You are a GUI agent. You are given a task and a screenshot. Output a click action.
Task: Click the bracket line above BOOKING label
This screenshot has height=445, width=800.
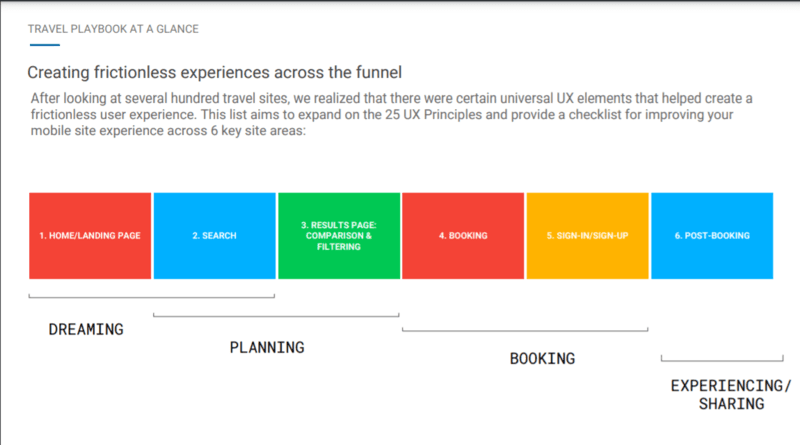click(525, 330)
